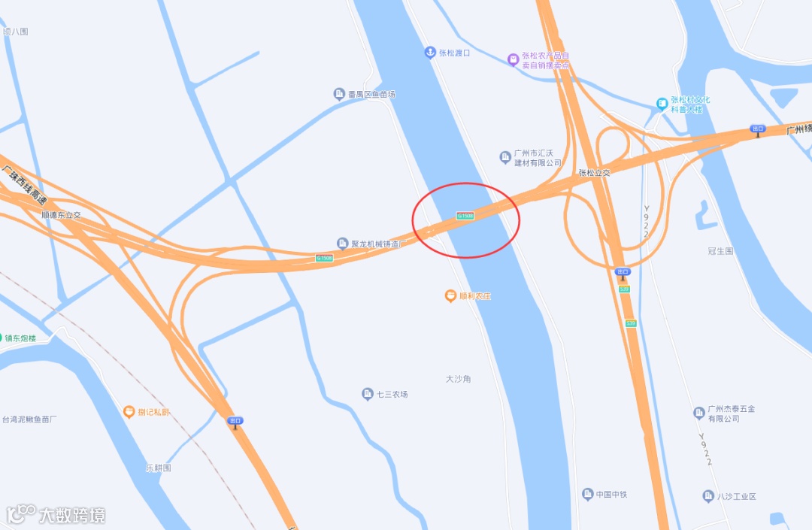This screenshot has height=530, width=812.
Task: Click the 张松立交 interchange label
Action: tap(594, 173)
